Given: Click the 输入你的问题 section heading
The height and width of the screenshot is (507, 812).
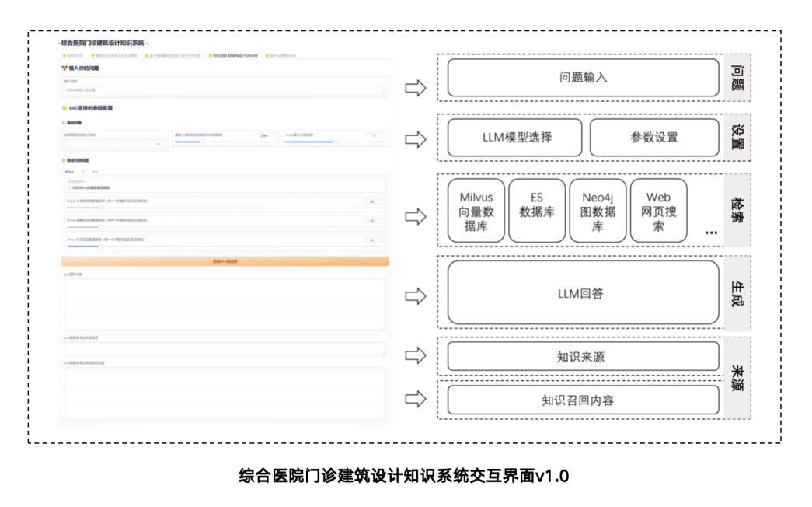Looking at the screenshot, I should pos(84,68).
